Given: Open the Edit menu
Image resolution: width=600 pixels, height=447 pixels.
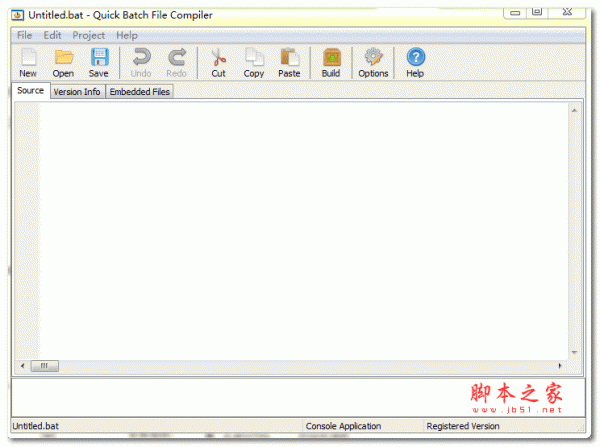Looking at the screenshot, I should coord(52,36).
